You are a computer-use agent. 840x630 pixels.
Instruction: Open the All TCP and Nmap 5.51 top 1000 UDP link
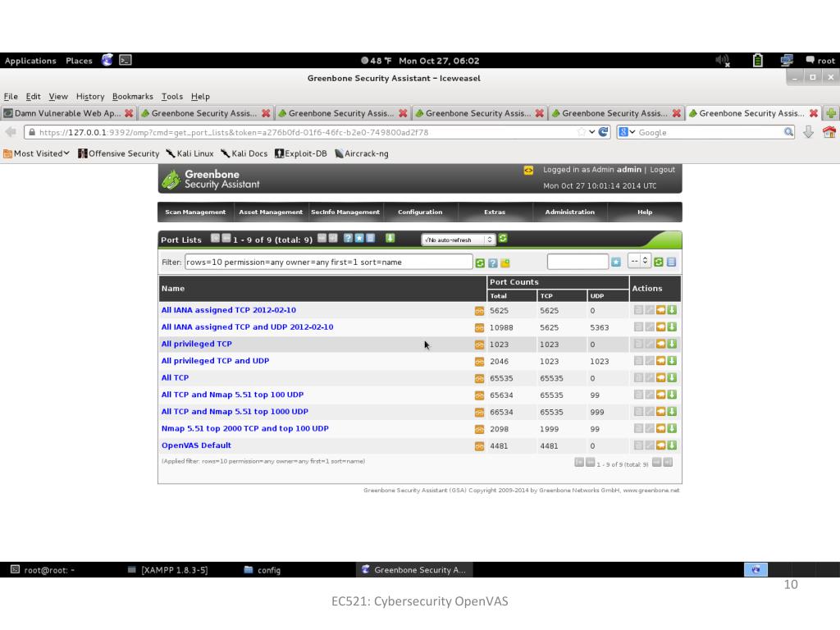pos(235,412)
